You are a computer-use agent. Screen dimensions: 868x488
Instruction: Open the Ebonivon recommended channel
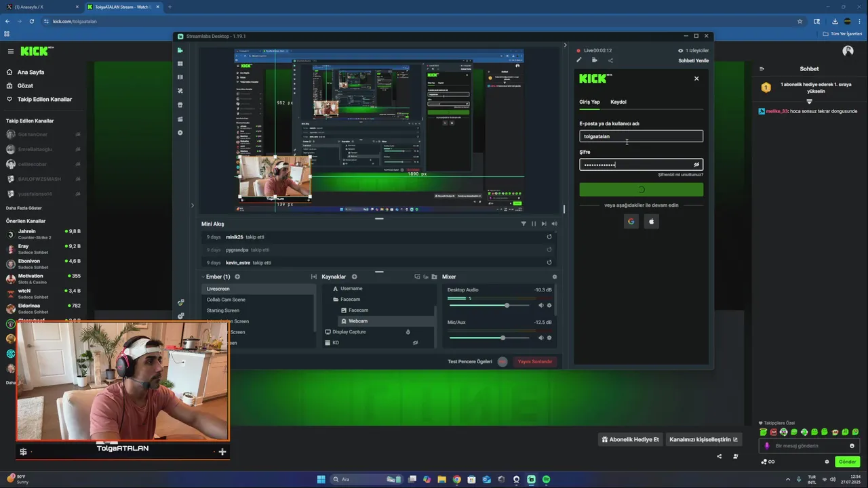(x=43, y=264)
